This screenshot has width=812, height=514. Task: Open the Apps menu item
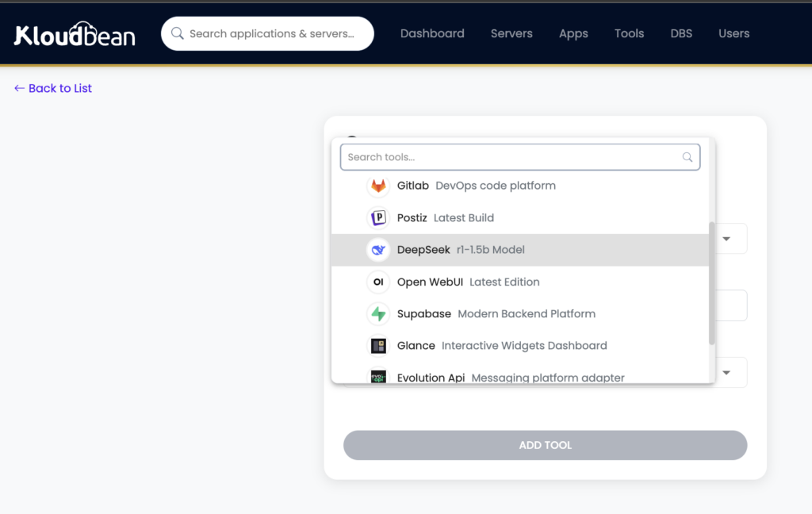pyautogui.click(x=573, y=33)
